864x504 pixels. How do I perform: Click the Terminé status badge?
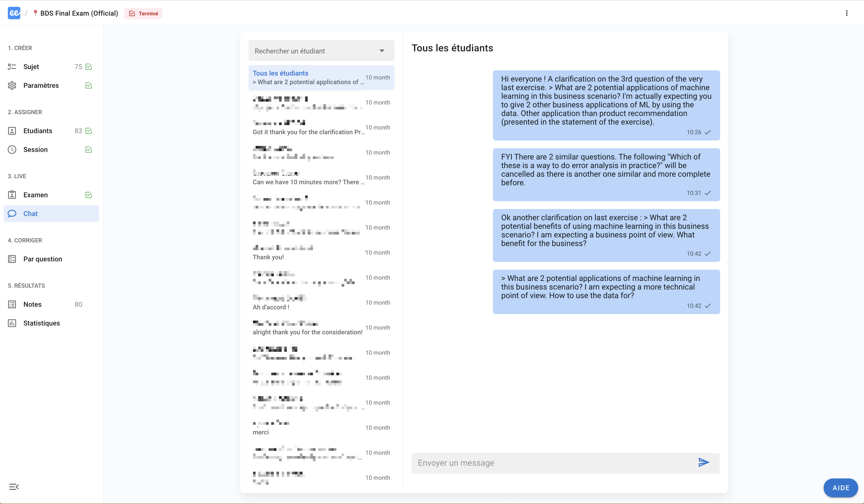tap(143, 13)
